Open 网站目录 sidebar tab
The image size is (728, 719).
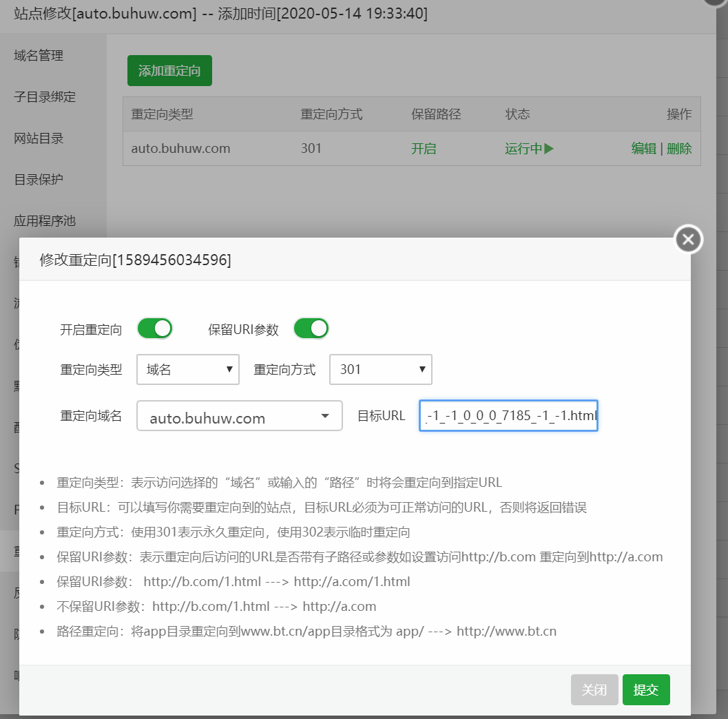(39, 138)
